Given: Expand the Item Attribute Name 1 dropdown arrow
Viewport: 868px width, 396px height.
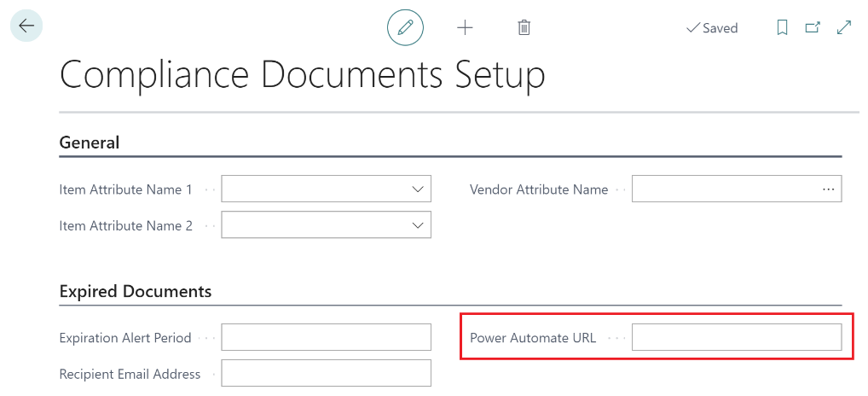Looking at the screenshot, I should click(418, 189).
